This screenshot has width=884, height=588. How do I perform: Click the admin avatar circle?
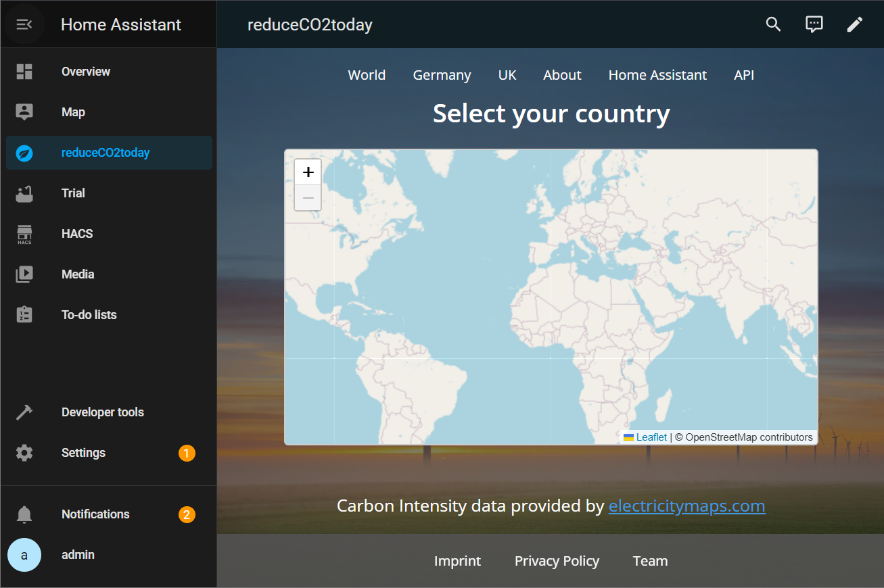coord(24,555)
